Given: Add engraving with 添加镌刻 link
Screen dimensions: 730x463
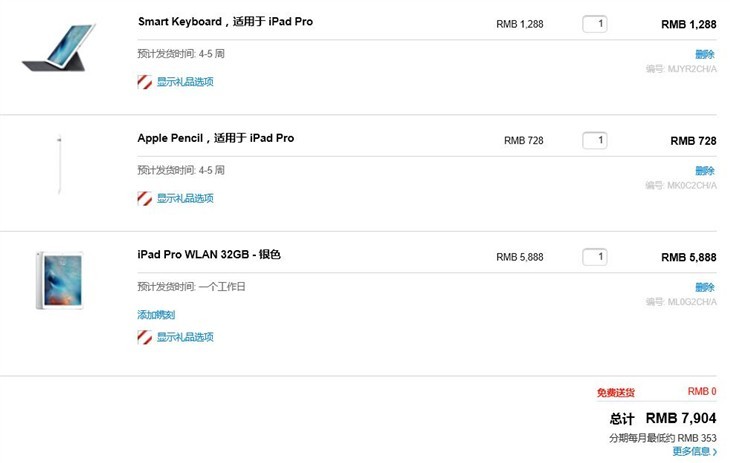Looking at the screenshot, I should pos(156,315).
